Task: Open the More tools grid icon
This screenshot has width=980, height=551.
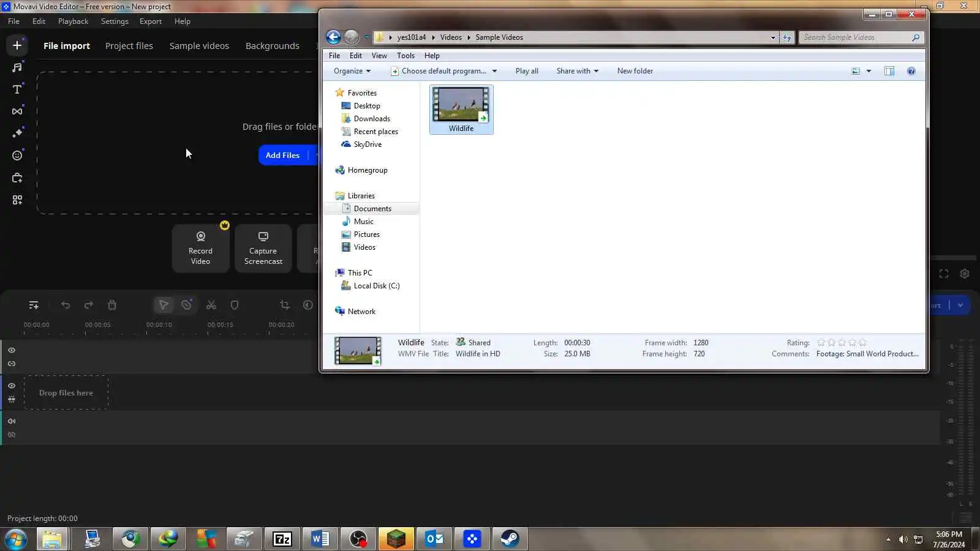Action: tap(17, 200)
